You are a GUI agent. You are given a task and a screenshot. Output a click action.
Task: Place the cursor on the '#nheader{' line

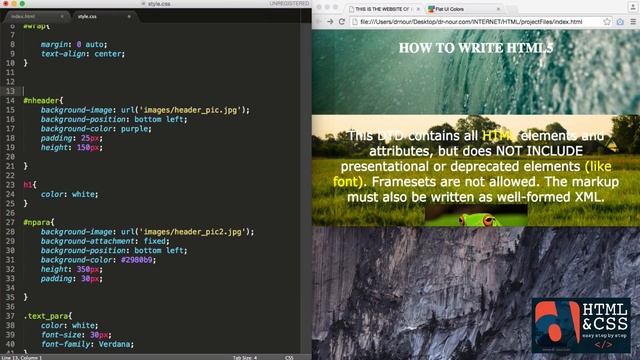(x=43, y=100)
